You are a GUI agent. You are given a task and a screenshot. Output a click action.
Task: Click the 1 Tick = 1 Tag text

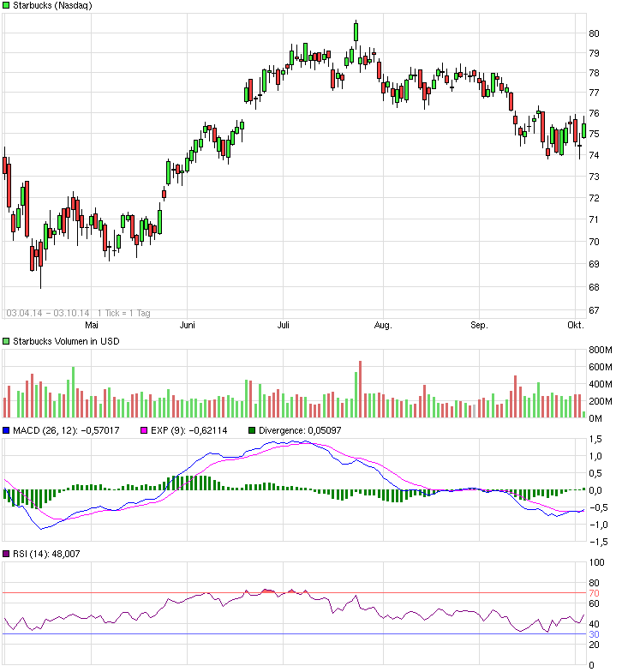123,314
